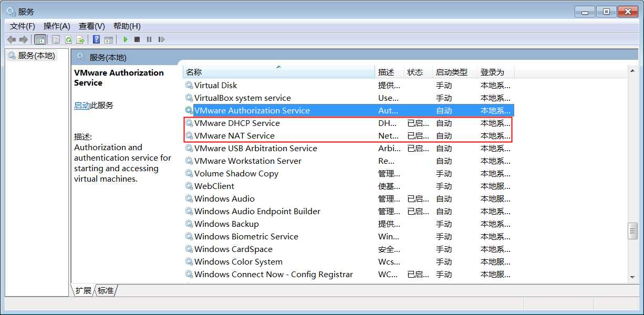644x315 pixels.
Task: Click the gear icon beside VMware Workstation Server
Action: pyautogui.click(x=189, y=161)
